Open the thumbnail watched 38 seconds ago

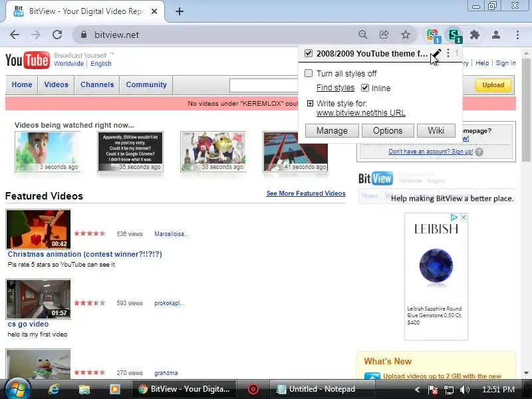pos(213,152)
